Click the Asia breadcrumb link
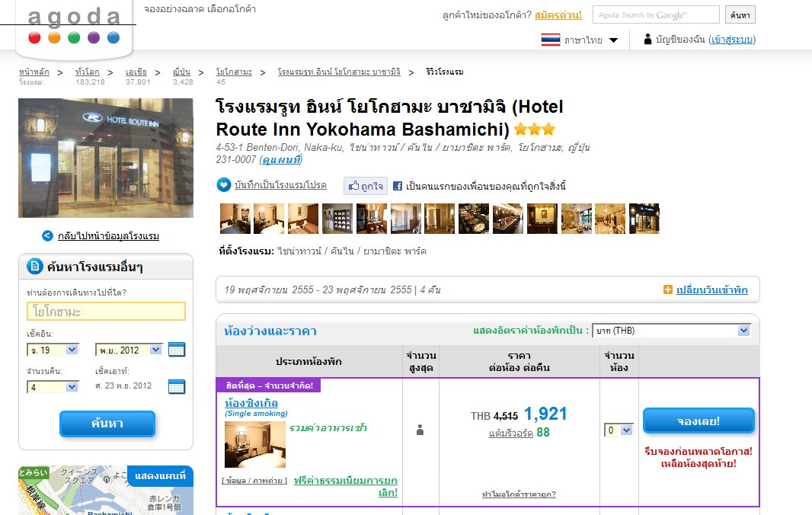Screen dimensions: 812x515 coord(136,72)
